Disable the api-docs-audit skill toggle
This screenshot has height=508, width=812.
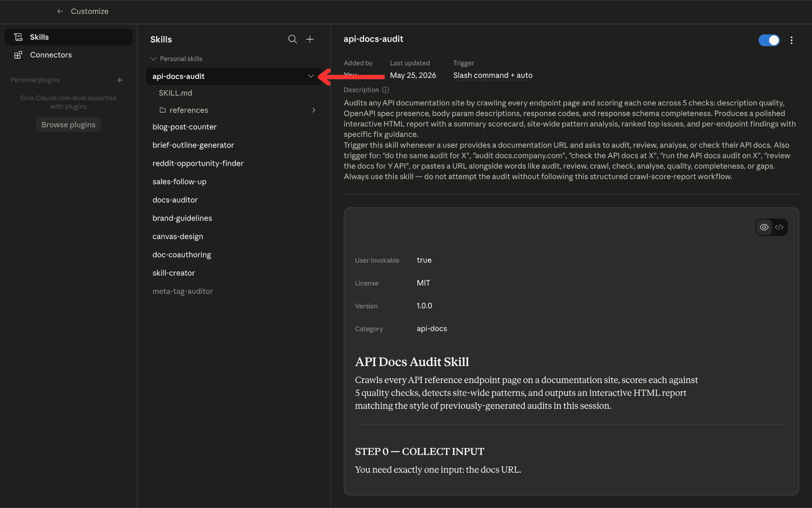pos(769,40)
